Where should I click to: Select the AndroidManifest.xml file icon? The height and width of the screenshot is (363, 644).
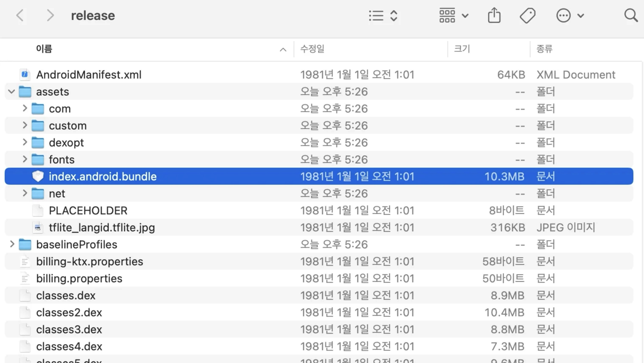pyautogui.click(x=25, y=75)
